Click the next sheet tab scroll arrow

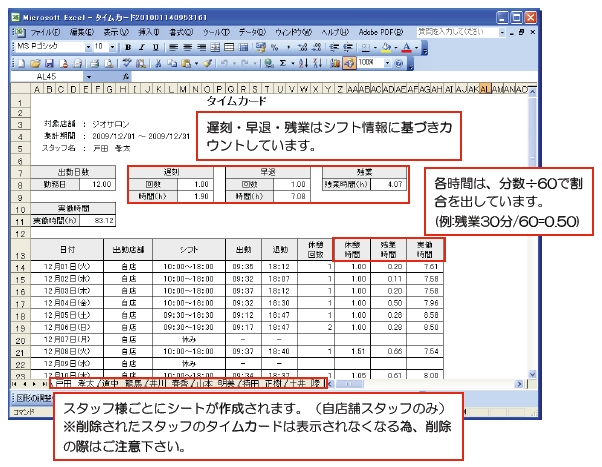[x=36, y=383]
